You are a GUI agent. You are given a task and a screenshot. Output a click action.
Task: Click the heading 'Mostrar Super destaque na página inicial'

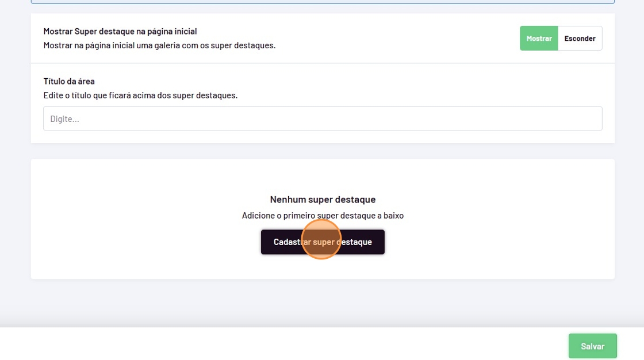pos(120,31)
